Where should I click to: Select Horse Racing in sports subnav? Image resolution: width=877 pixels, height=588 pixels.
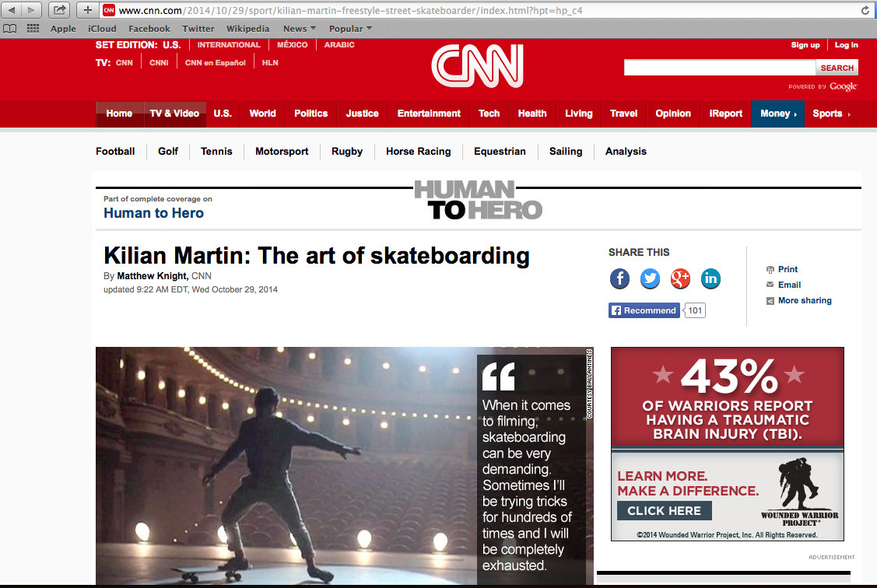pyautogui.click(x=419, y=152)
